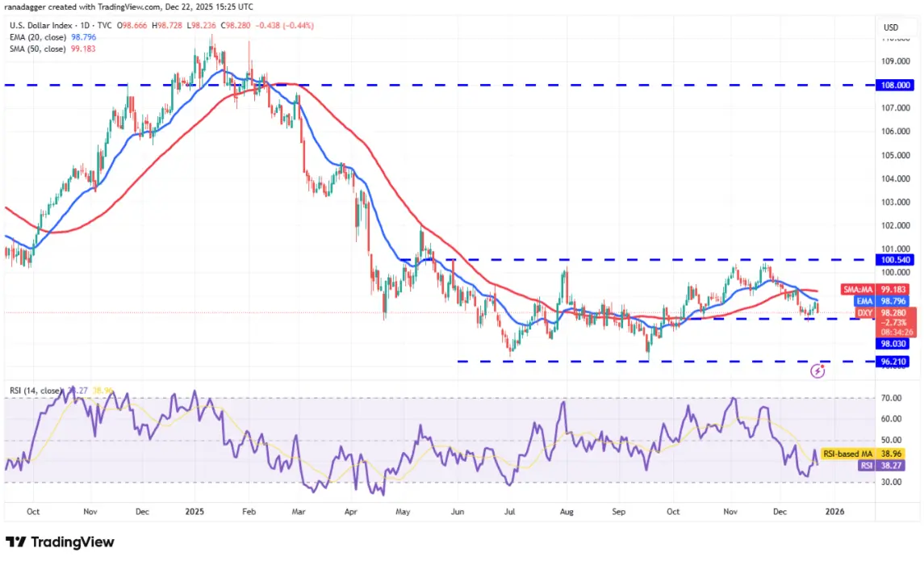Click the purple lightning event icon
The image size is (924, 561).
pos(817,371)
